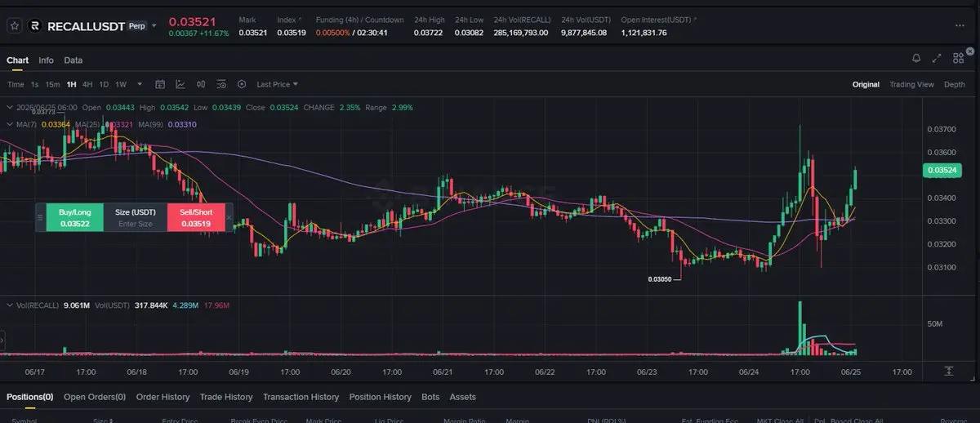This screenshot has width=980, height=423.
Task: Select the 1D time interval
Action: 104,84
